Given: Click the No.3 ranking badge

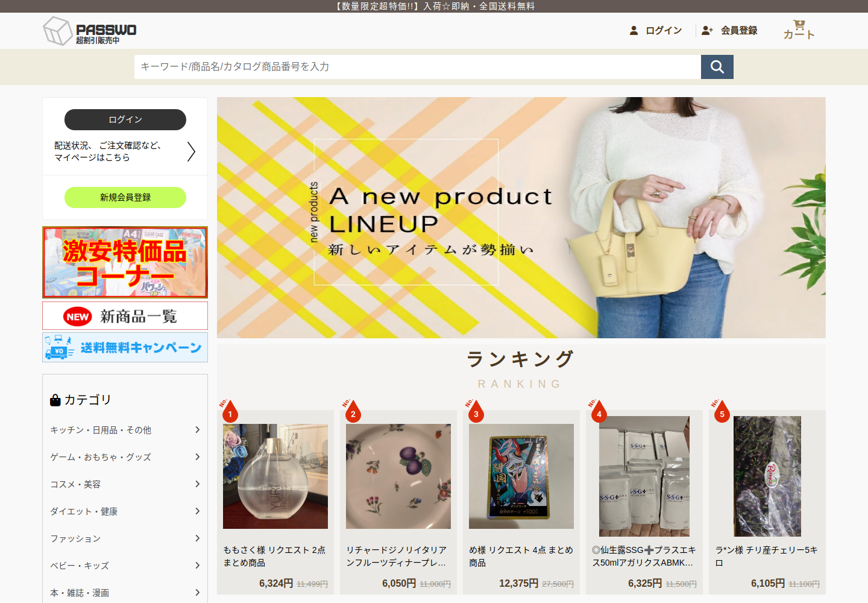Looking at the screenshot, I should [476, 411].
